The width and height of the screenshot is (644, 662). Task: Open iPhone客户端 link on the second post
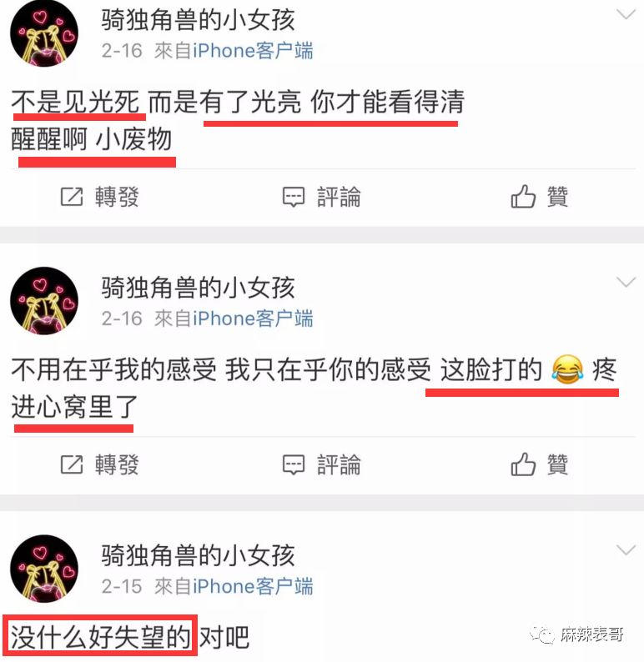pos(253,318)
